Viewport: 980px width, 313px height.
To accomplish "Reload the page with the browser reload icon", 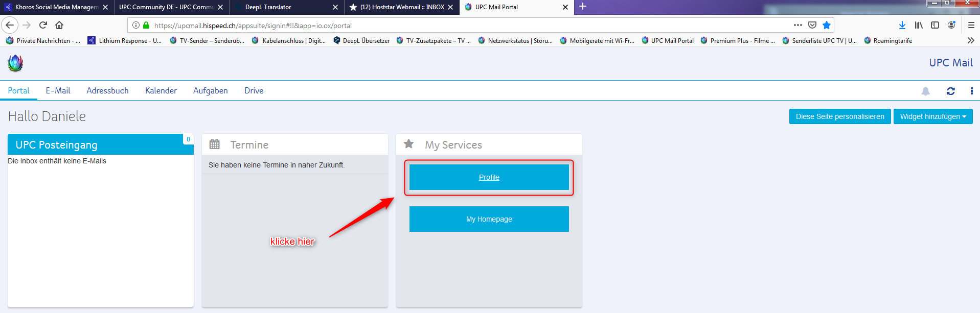I will 43,25.
